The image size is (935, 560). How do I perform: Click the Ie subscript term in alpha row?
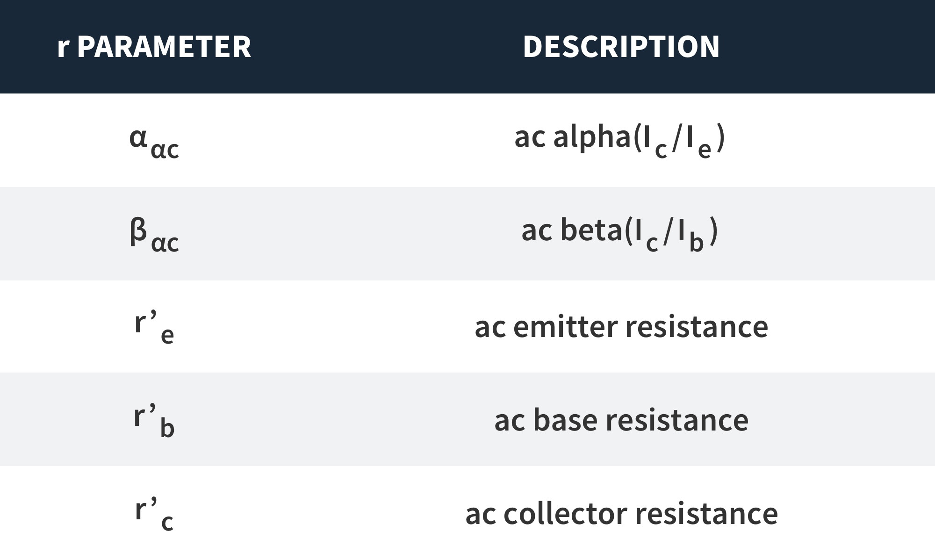[x=699, y=142]
